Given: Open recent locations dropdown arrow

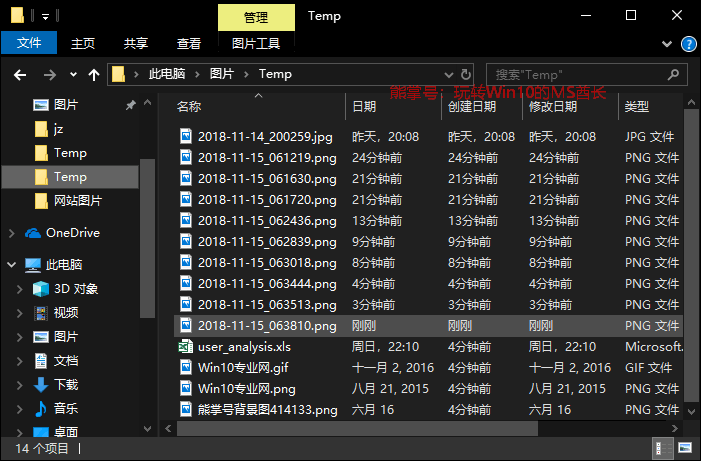Looking at the screenshot, I should [73, 75].
